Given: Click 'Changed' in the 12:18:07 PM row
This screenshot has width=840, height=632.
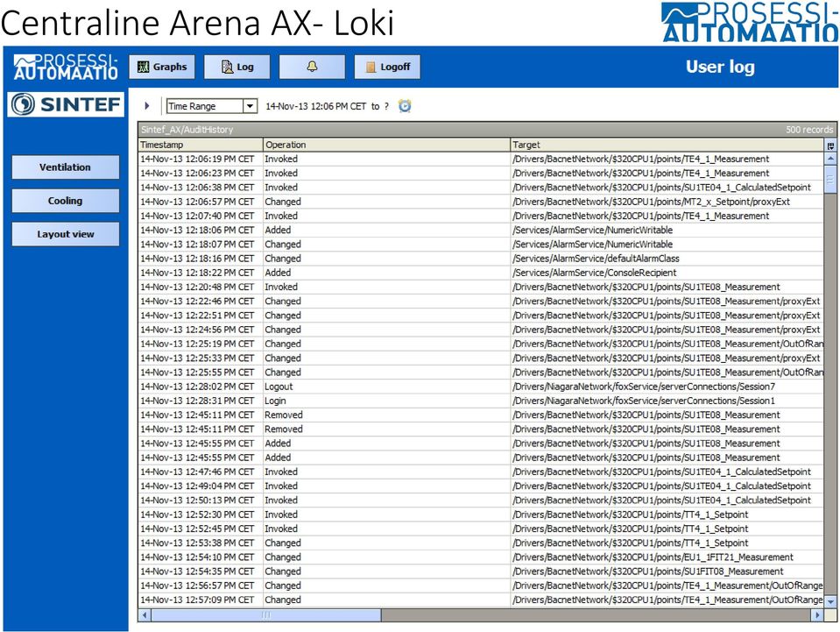Looking at the screenshot, I should (x=283, y=245).
